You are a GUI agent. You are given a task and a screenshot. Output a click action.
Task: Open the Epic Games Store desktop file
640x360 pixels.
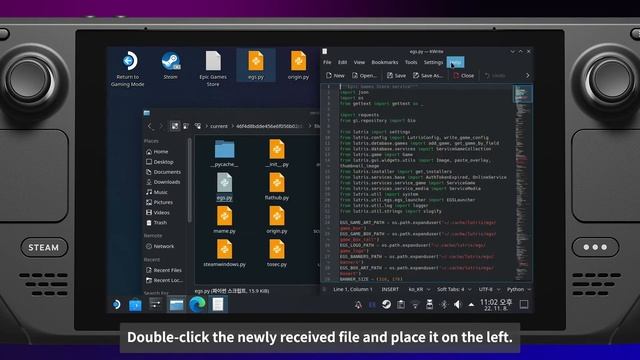(213, 69)
